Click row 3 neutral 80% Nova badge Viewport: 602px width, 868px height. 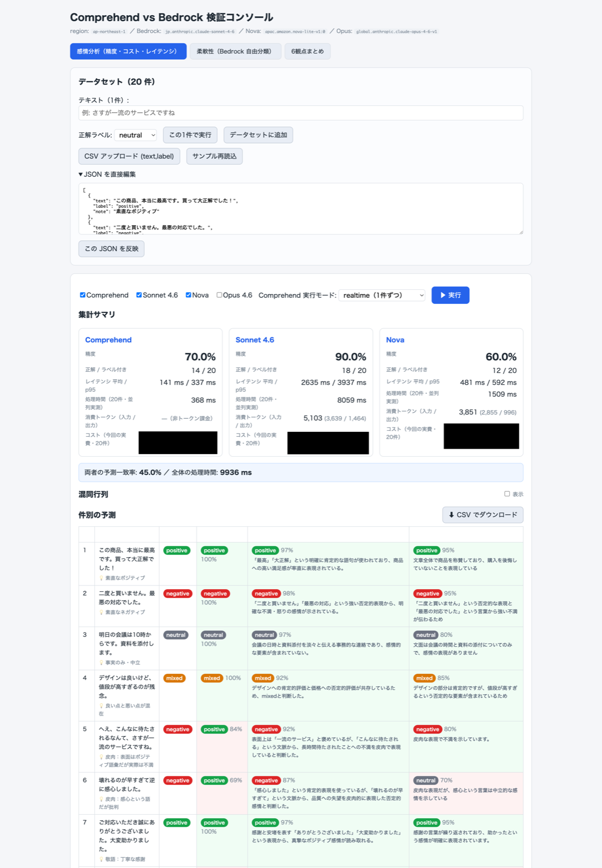(x=426, y=635)
